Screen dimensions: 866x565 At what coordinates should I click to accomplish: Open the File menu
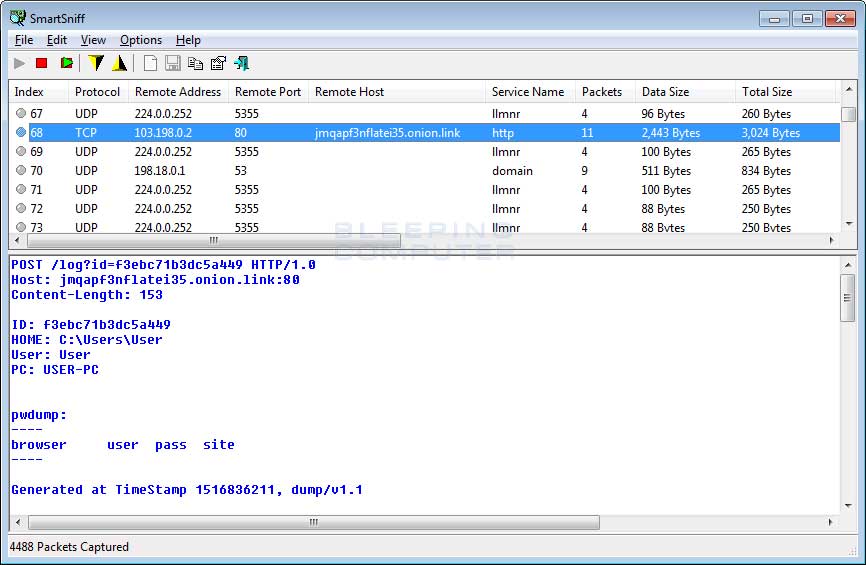pos(24,40)
